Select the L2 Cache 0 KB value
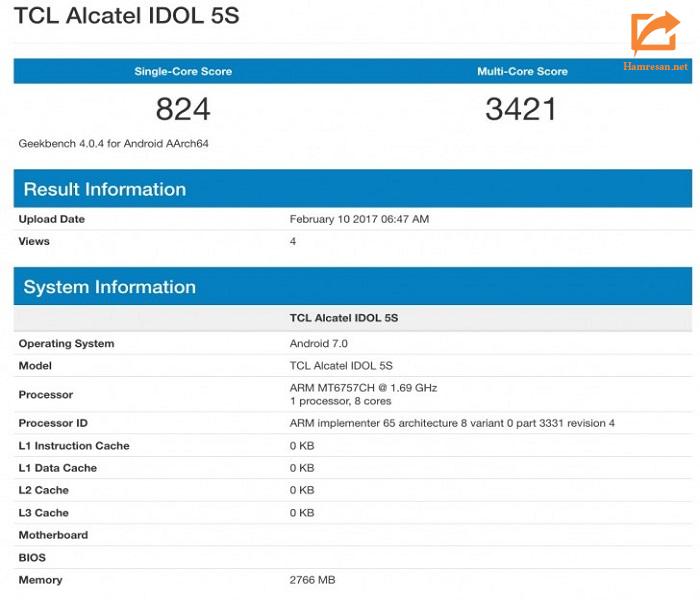 (302, 490)
